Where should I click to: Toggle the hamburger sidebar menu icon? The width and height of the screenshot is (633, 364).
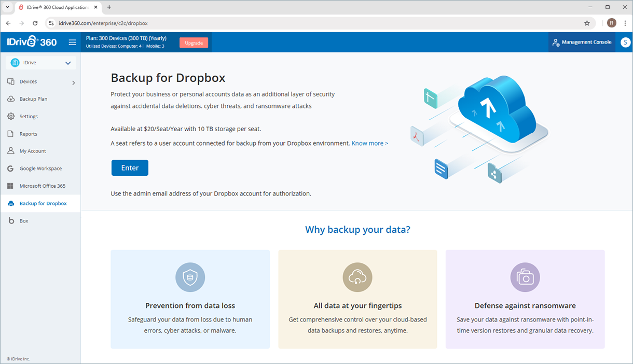72,43
